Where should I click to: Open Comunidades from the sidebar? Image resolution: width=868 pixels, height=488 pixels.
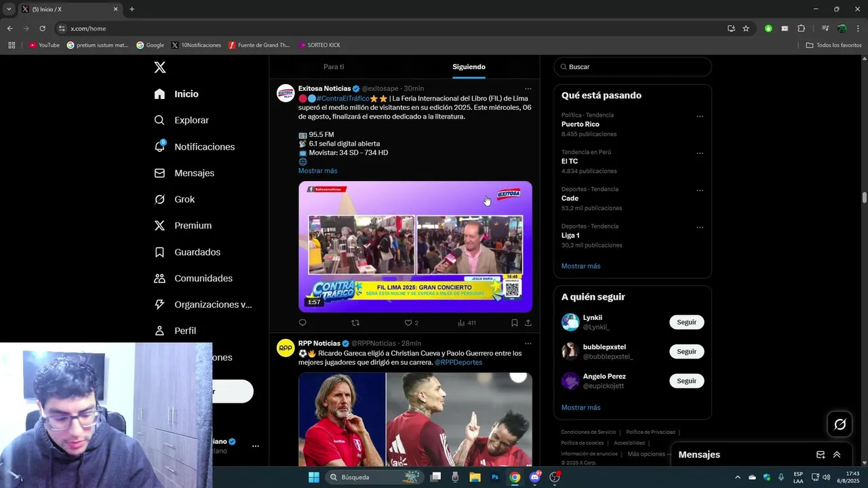[x=193, y=279]
